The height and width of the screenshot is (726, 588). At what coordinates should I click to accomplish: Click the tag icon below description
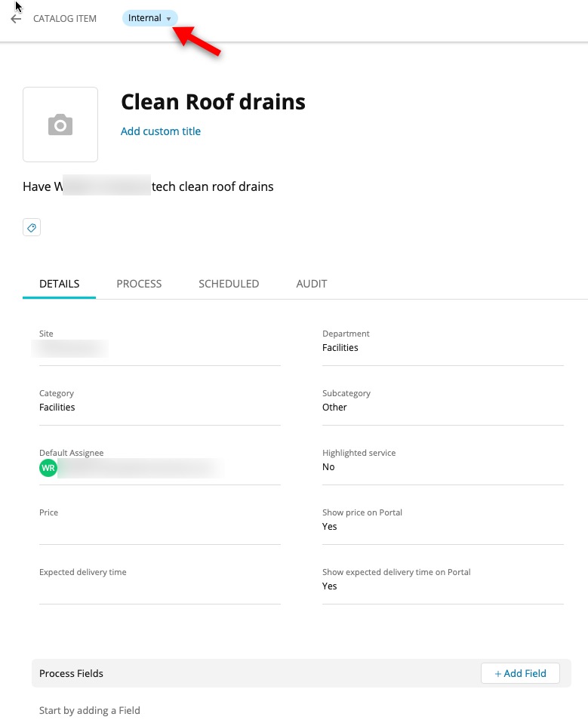tap(32, 227)
